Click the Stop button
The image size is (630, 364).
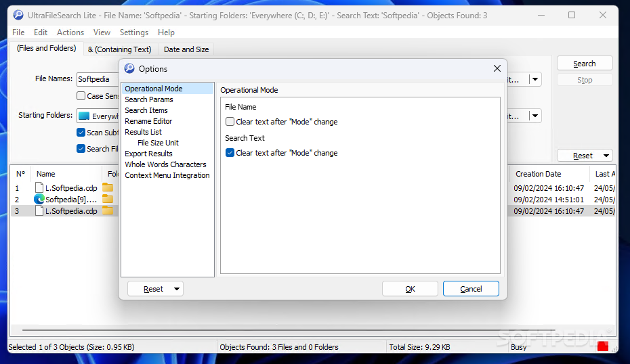pyautogui.click(x=585, y=80)
